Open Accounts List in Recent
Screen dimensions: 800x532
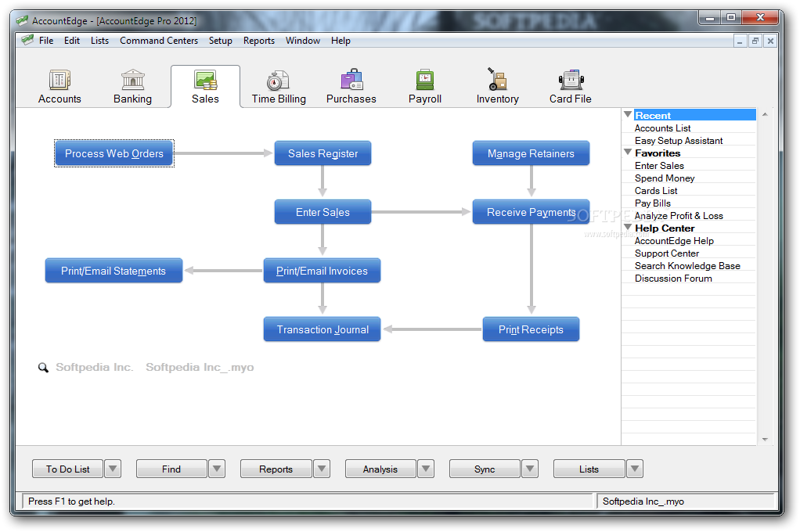point(662,128)
